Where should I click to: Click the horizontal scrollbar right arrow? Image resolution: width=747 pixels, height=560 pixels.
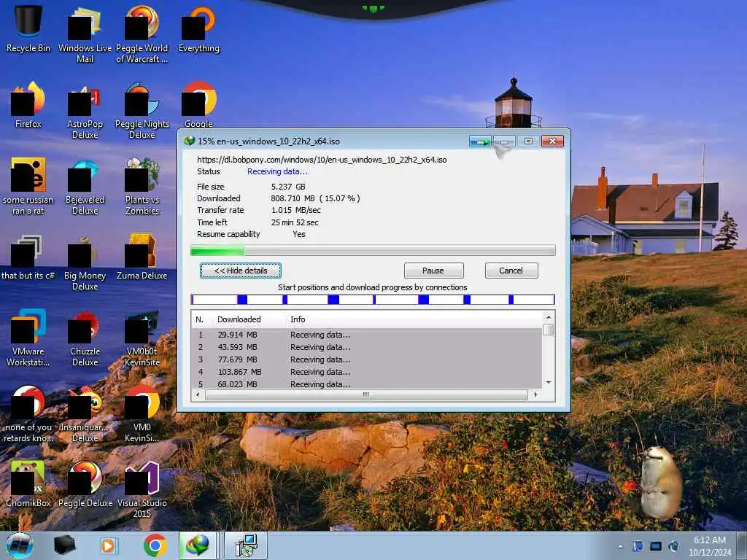pyautogui.click(x=536, y=394)
